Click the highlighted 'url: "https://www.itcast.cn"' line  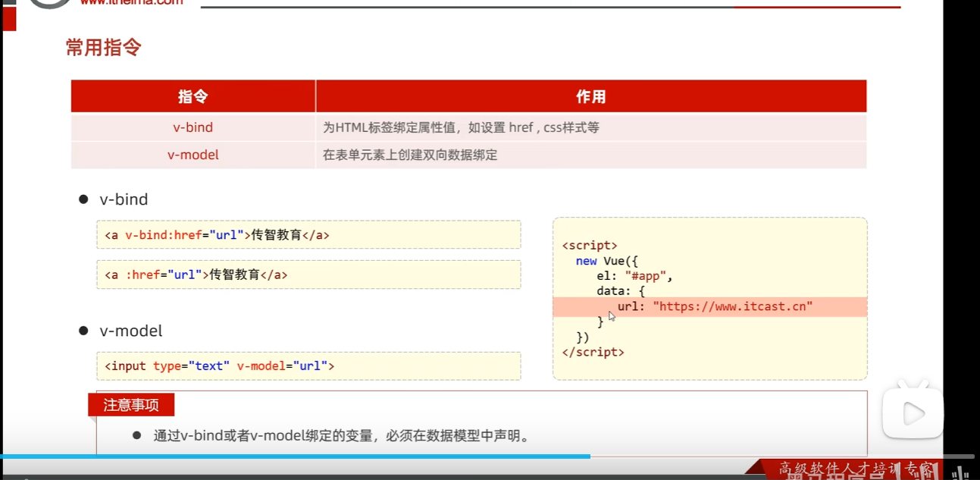tap(710, 306)
